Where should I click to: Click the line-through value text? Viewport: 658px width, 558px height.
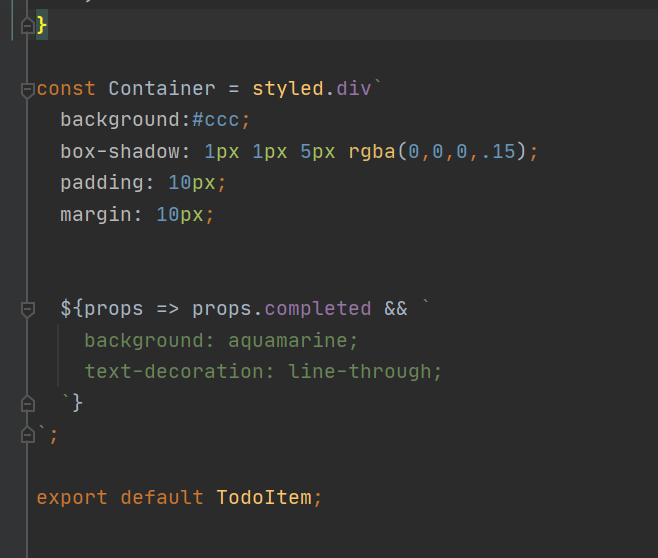tap(360, 372)
